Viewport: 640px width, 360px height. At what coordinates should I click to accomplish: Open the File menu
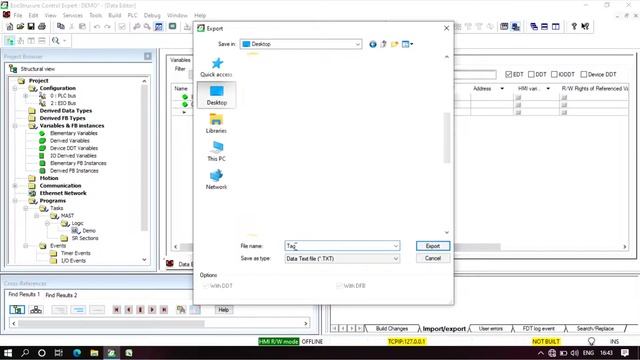18,16
